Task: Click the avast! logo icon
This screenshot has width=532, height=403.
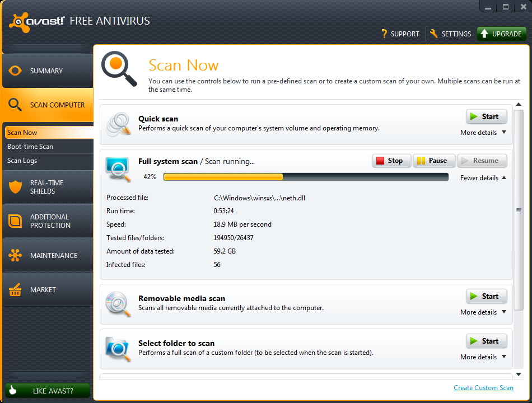Action: (20, 22)
